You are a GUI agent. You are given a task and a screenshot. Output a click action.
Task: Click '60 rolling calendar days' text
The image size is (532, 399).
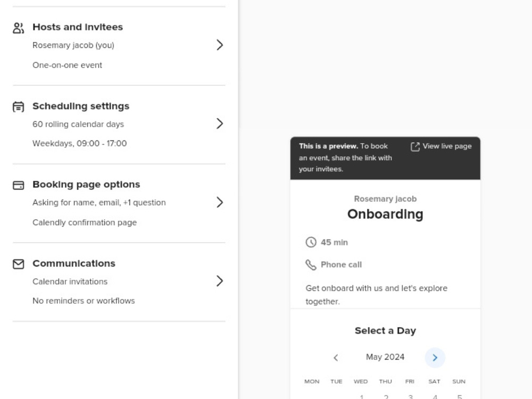78,124
